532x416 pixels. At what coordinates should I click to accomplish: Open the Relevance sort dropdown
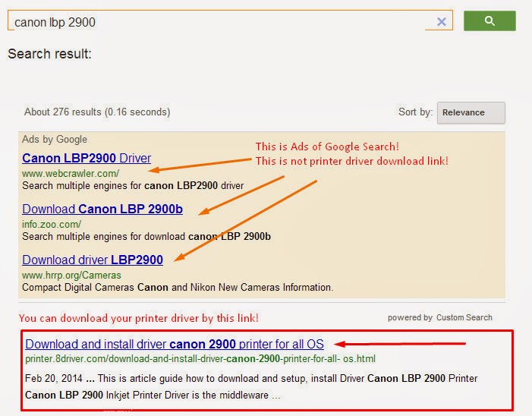tap(471, 112)
